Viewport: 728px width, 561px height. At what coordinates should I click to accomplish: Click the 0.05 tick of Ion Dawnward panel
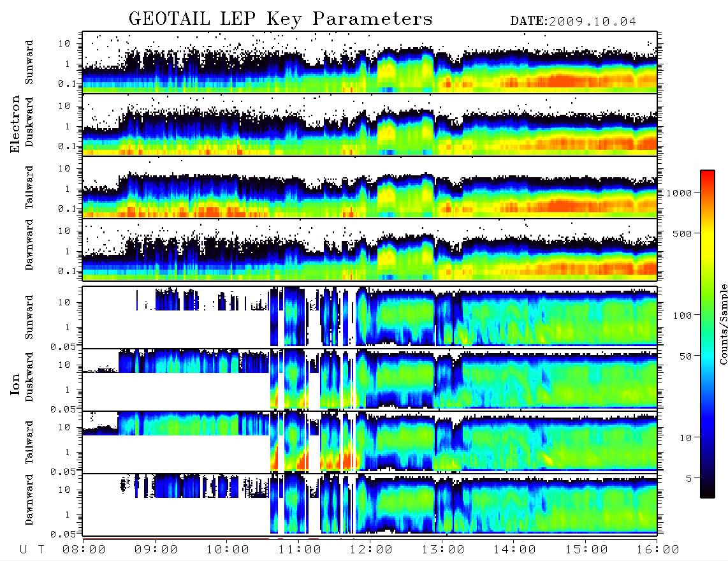click(63, 534)
